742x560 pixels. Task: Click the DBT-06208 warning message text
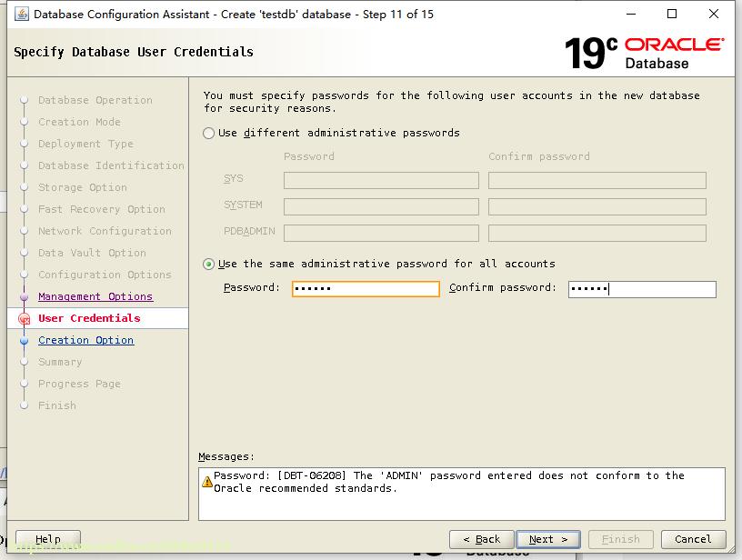coord(449,482)
